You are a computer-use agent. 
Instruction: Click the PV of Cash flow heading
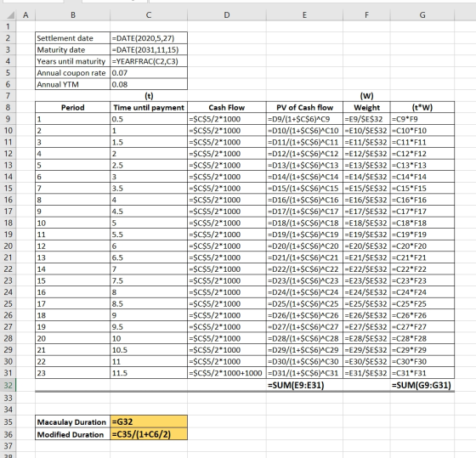(304, 107)
